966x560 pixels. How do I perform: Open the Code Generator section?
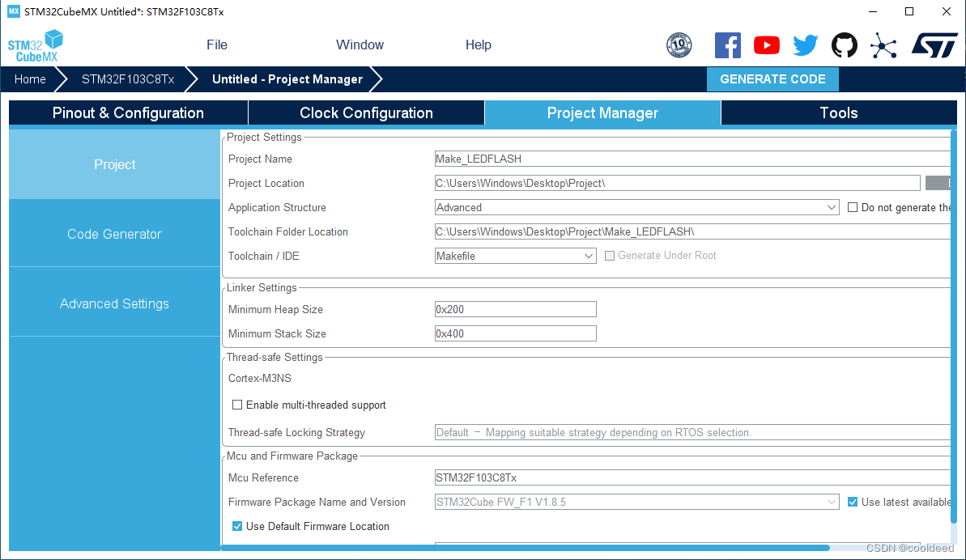click(115, 234)
